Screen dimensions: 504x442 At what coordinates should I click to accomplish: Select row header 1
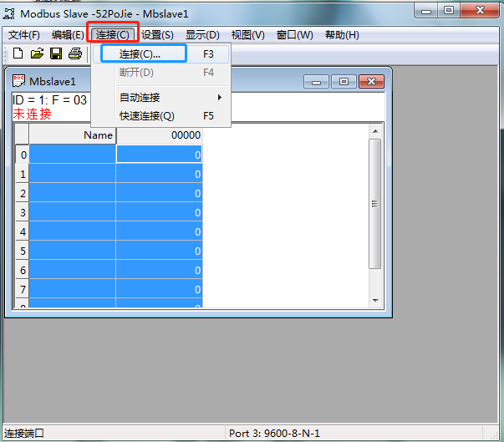point(23,174)
